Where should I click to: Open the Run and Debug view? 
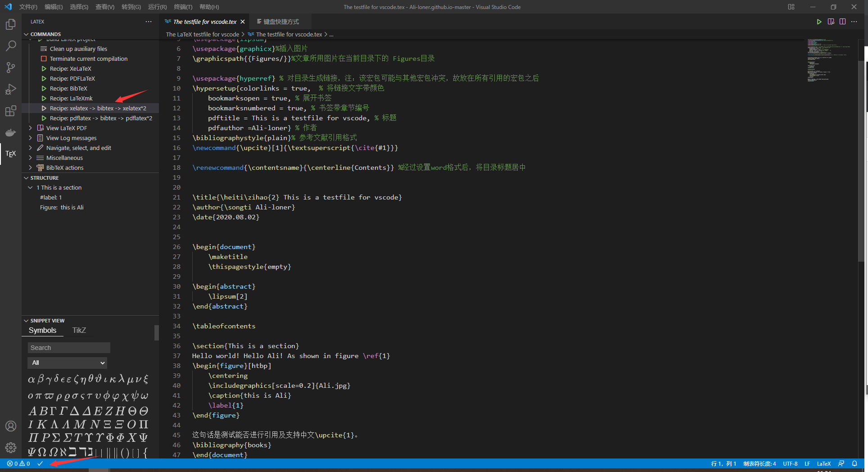(x=11, y=89)
